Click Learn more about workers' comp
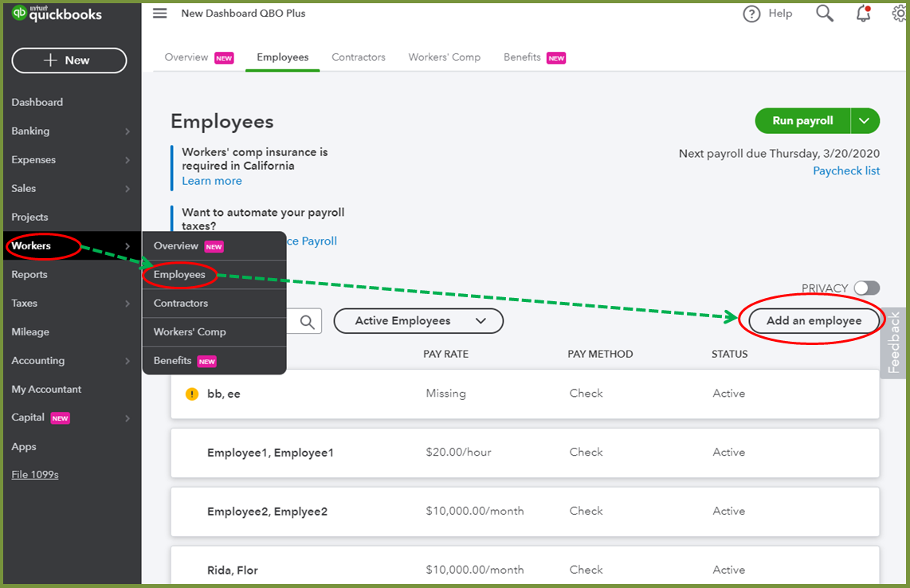This screenshot has width=910, height=588. [212, 181]
